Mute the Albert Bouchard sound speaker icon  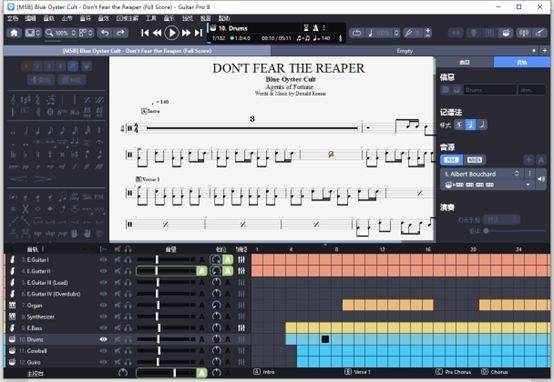pos(541,179)
